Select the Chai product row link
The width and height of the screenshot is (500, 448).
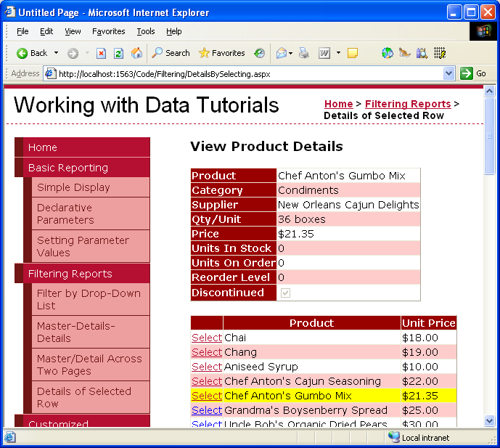pos(206,338)
